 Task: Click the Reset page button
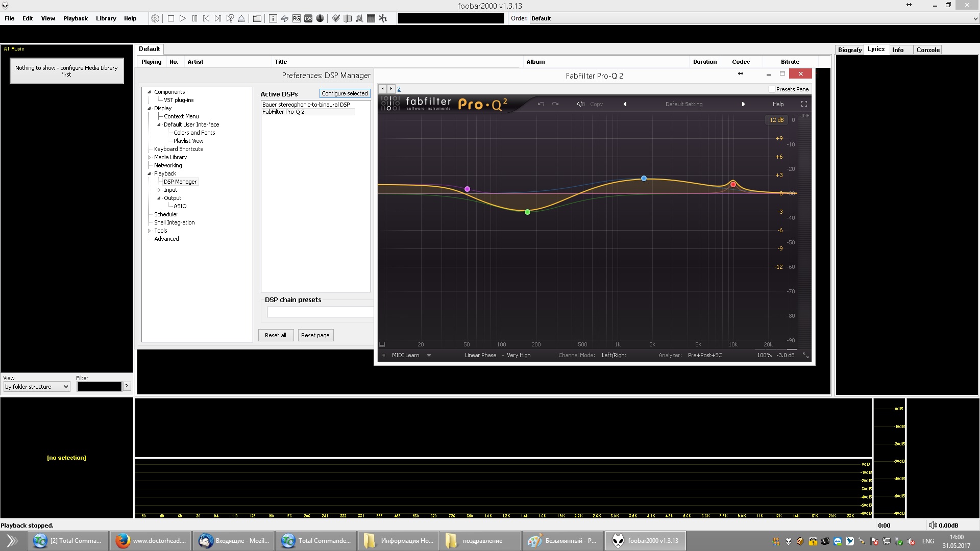(x=315, y=335)
